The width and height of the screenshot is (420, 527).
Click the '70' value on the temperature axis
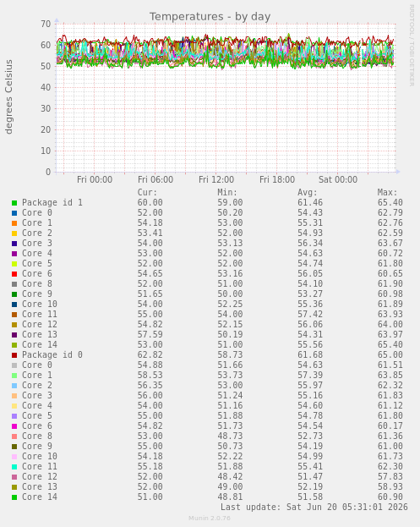point(46,24)
